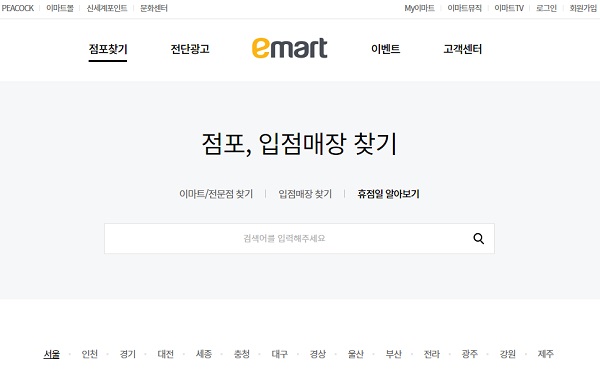Select the 세종 region

tap(204, 354)
